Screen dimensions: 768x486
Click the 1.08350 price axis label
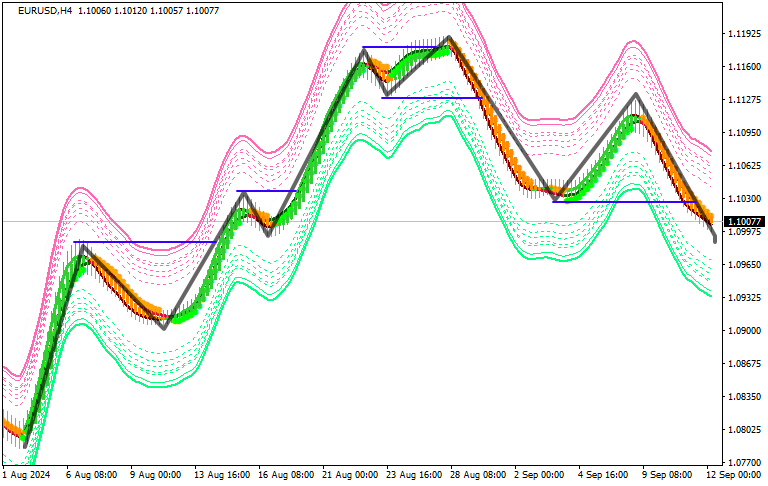pos(744,396)
